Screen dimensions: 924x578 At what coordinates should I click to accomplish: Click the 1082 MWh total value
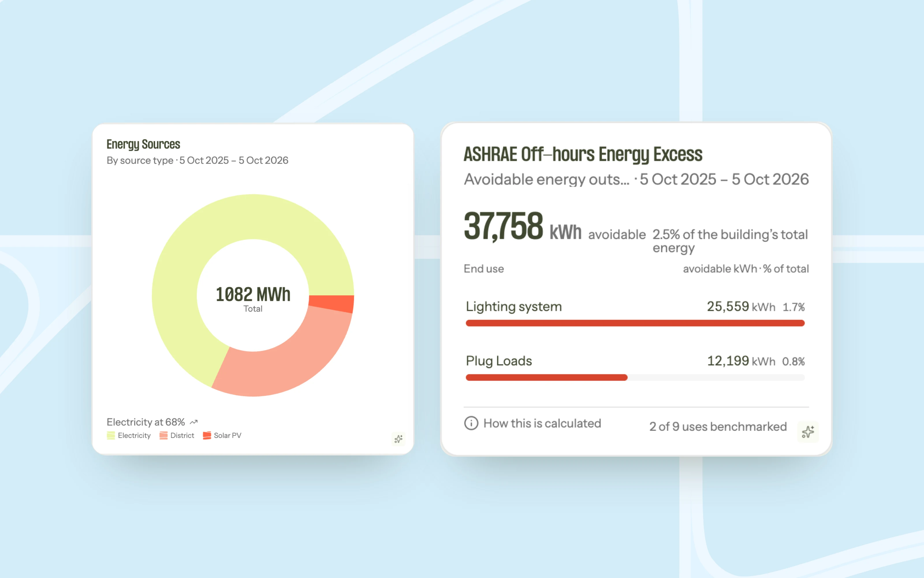(x=253, y=294)
